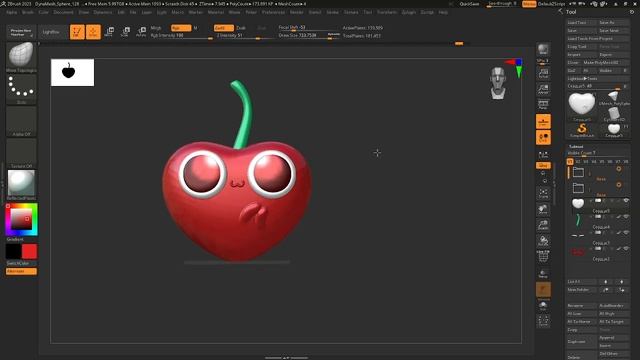
Task: Open the Texture Off selector
Action: point(21,152)
